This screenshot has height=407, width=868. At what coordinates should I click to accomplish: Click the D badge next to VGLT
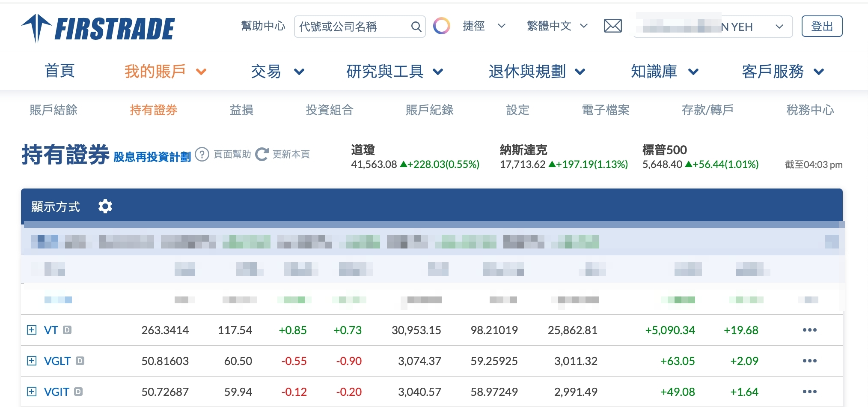click(x=80, y=361)
